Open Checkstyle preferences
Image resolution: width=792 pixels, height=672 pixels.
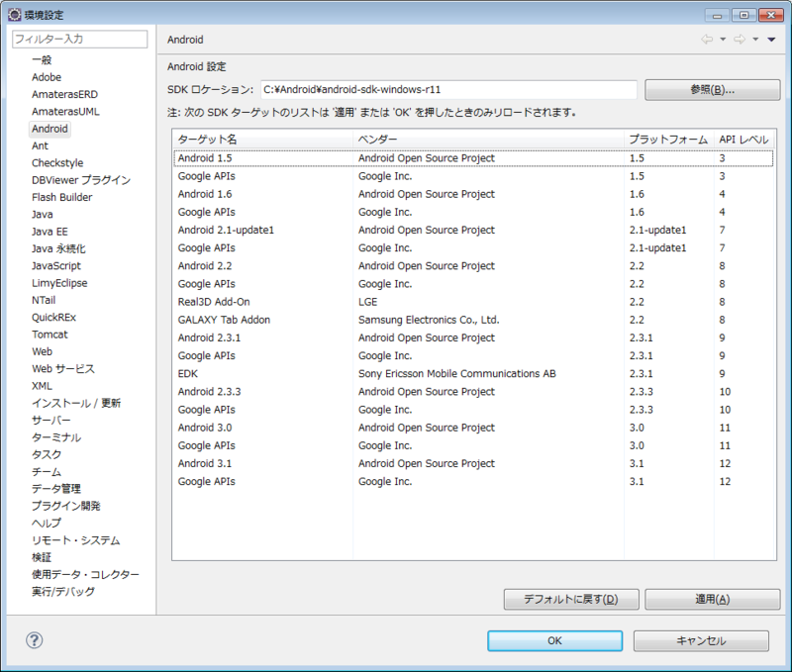57,163
